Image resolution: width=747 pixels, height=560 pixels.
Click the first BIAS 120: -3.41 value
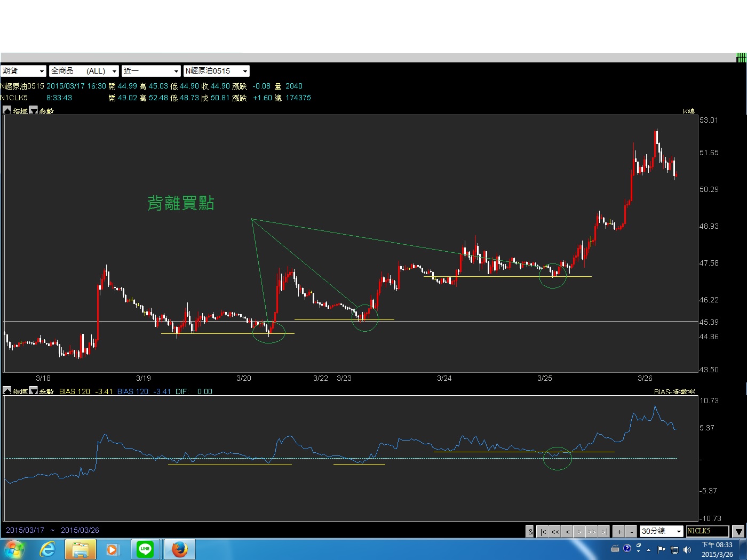click(86, 391)
